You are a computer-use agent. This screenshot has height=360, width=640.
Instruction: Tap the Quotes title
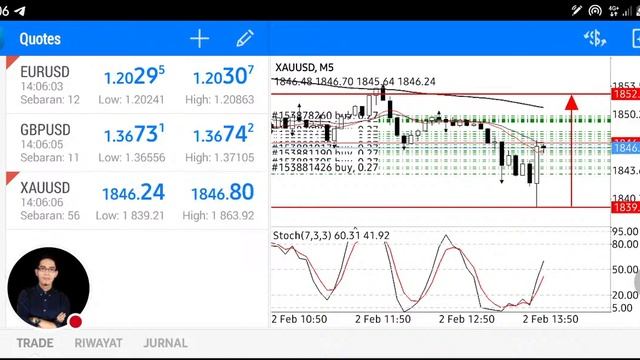(x=40, y=39)
